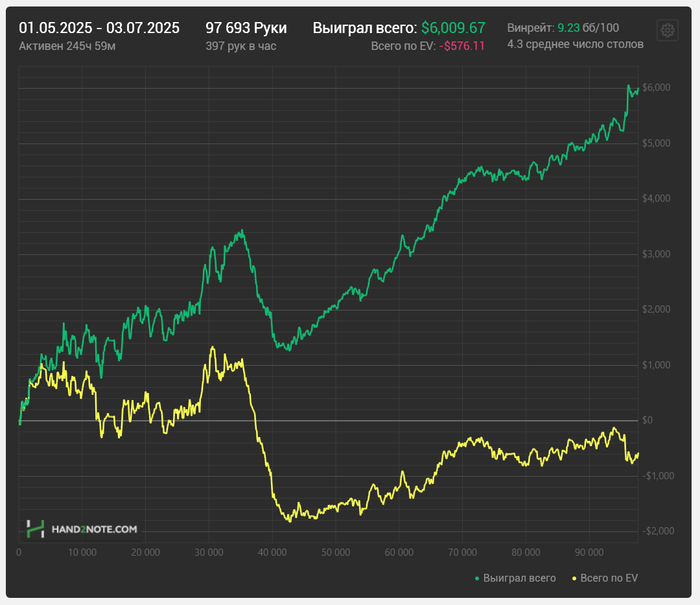700x605 pixels.
Task: Click the $3,000 y-axis label
Action: pos(656,254)
